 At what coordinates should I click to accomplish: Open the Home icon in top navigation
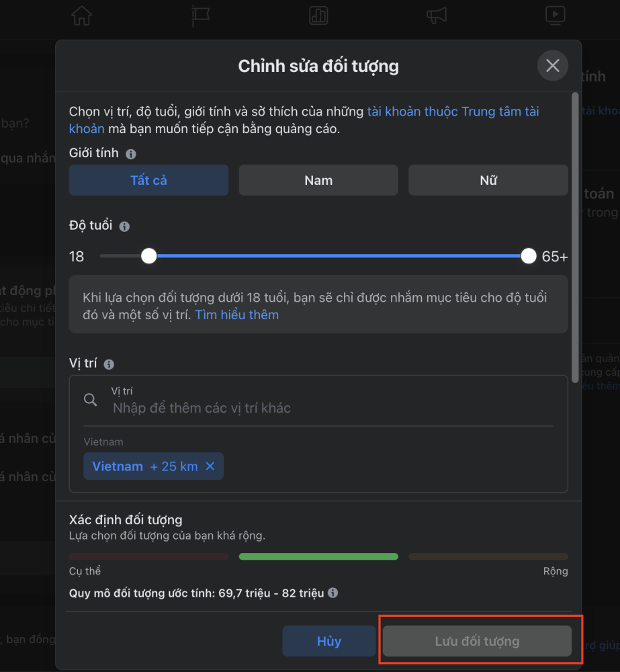[81, 16]
